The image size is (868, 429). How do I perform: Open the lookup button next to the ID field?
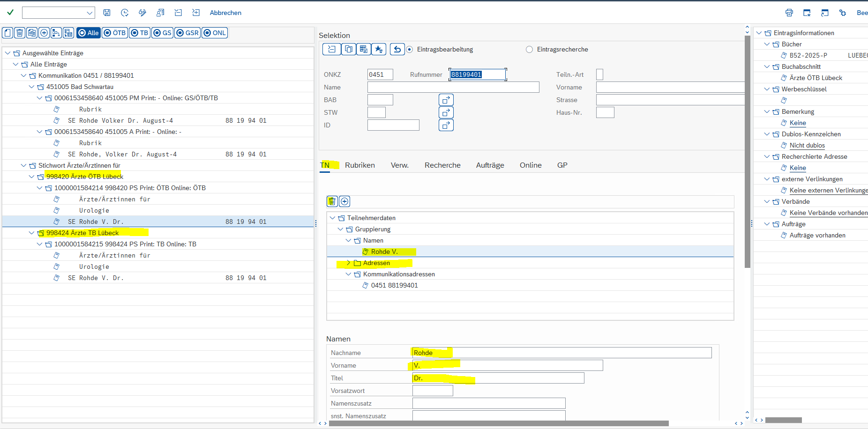click(446, 125)
